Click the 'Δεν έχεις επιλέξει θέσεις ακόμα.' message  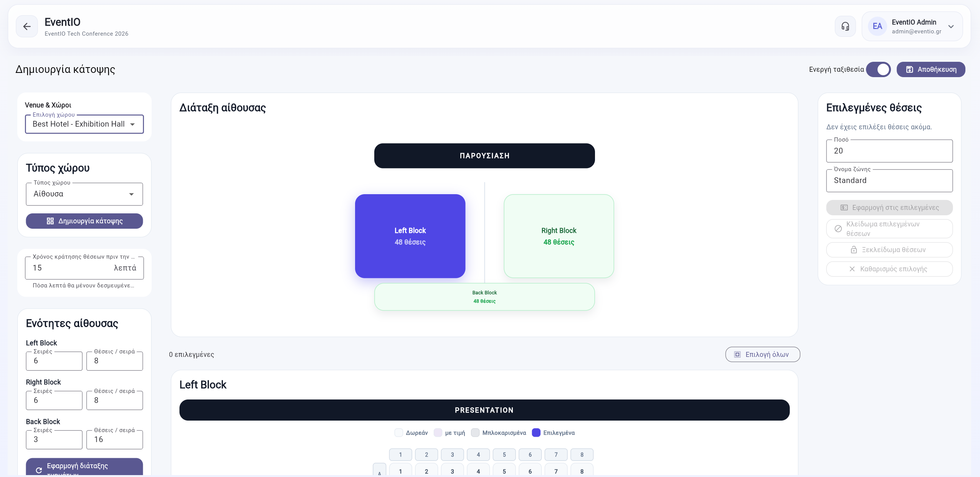[879, 127]
